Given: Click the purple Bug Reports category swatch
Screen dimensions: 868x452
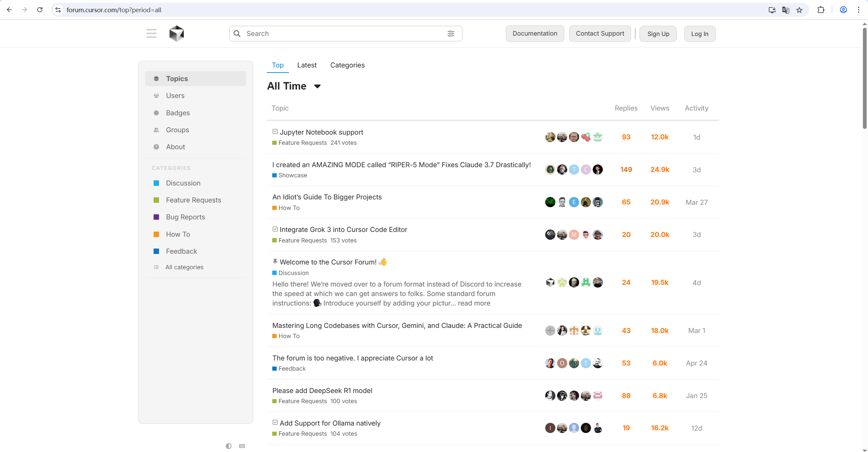Looking at the screenshot, I should coord(156,217).
